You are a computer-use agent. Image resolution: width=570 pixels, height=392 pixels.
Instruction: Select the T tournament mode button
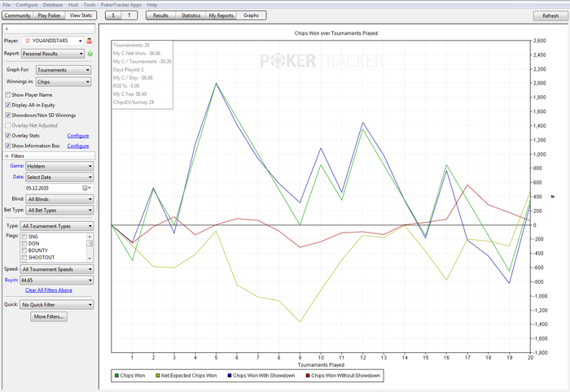[x=131, y=15]
